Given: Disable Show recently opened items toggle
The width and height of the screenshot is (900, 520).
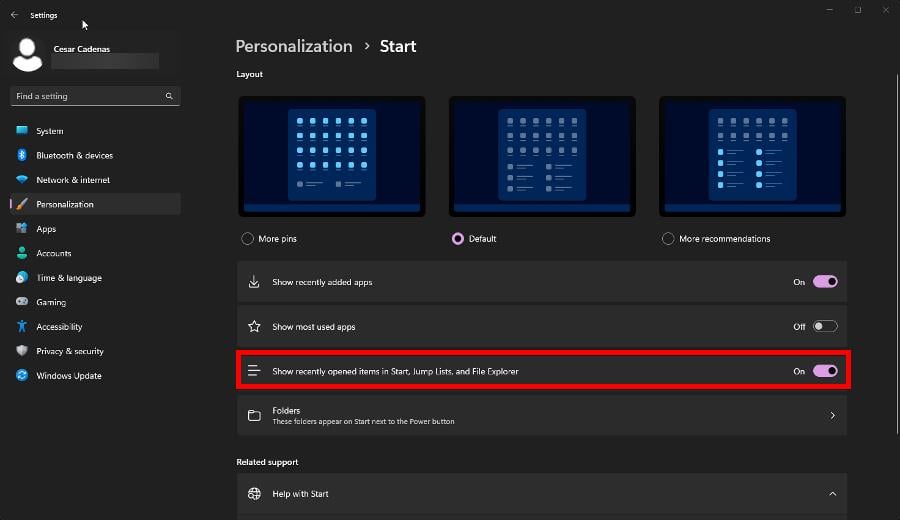Looking at the screenshot, I should click(825, 371).
